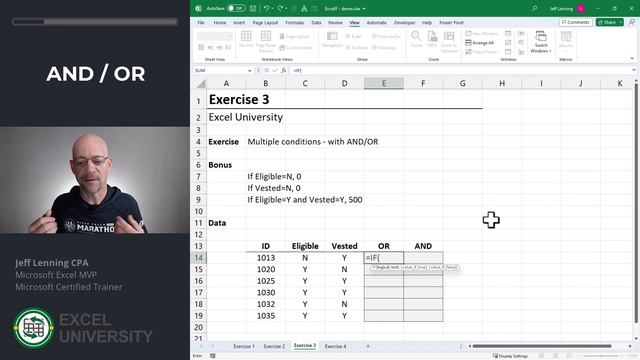The image size is (640, 360).
Task: Open Freeze Panes dropdown
Action: point(482,52)
